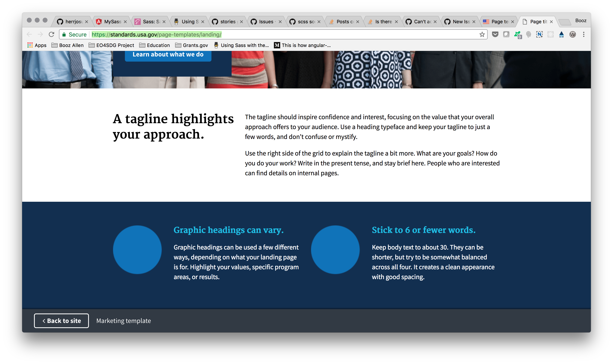Open the green Avast extension with badge
613x364 pixels.
[x=518, y=35]
